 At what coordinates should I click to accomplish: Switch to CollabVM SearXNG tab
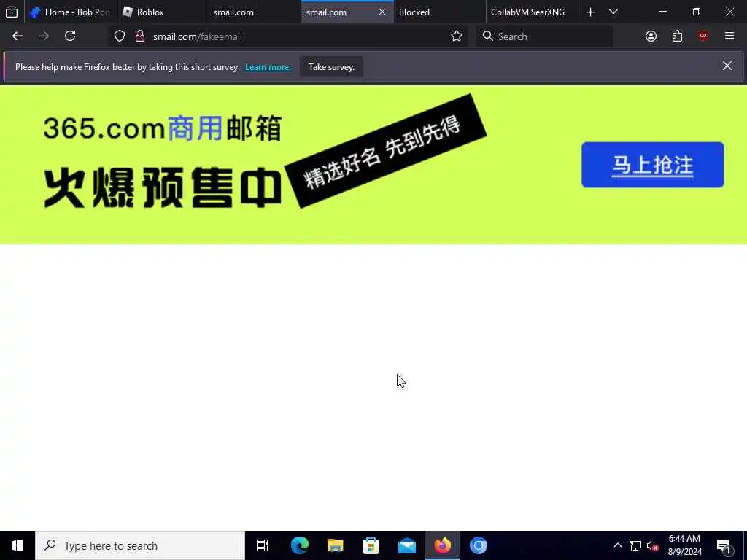532,12
